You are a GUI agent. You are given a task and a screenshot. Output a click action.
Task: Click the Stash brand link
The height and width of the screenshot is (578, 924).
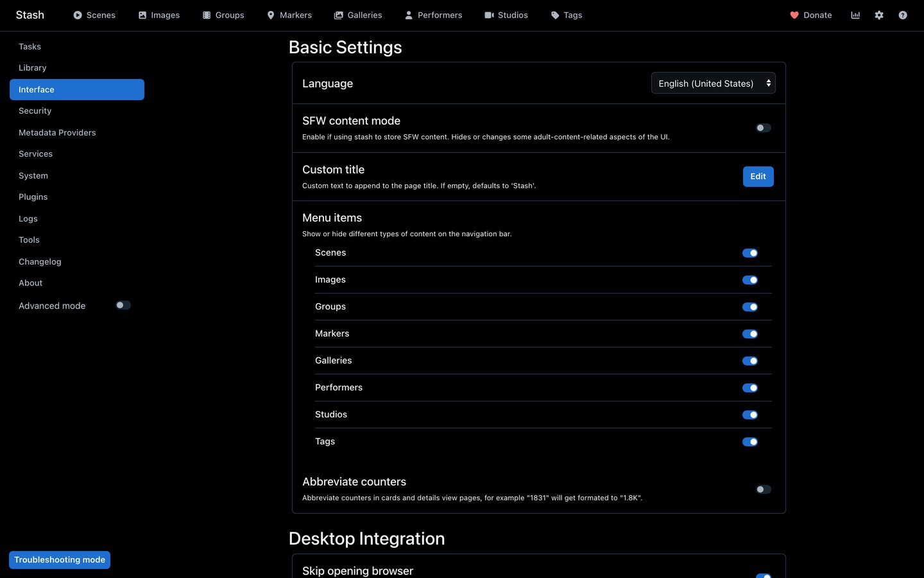click(x=30, y=15)
